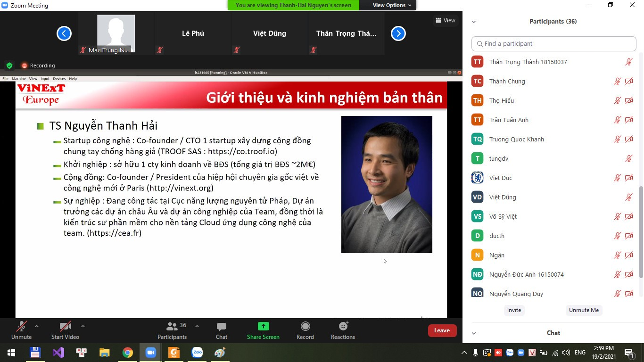Open the Machine menu in VirtualBox
The width and height of the screenshot is (644, 362).
pyautogui.click(x=19, y=79)
